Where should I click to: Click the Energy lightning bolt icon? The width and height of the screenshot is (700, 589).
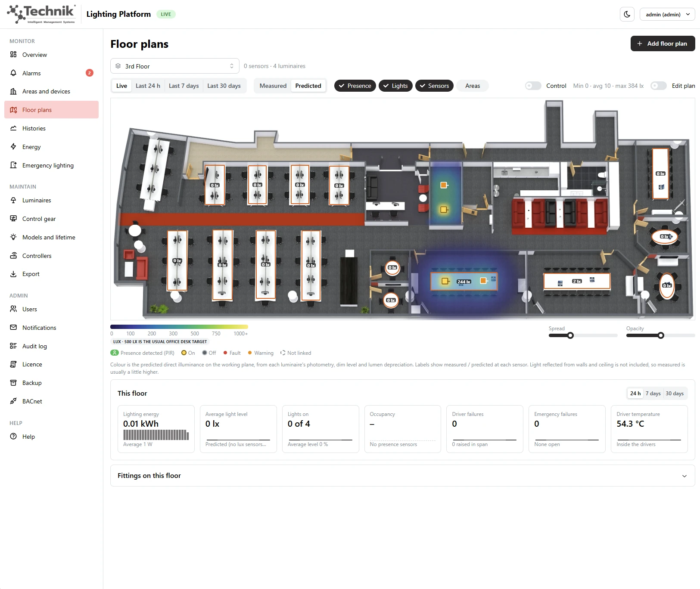point(13,147)
